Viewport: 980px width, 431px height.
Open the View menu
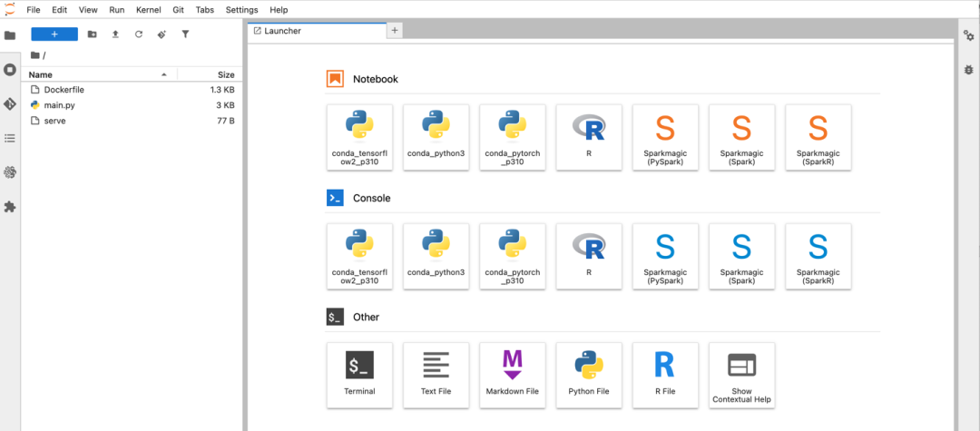point(88,10)
